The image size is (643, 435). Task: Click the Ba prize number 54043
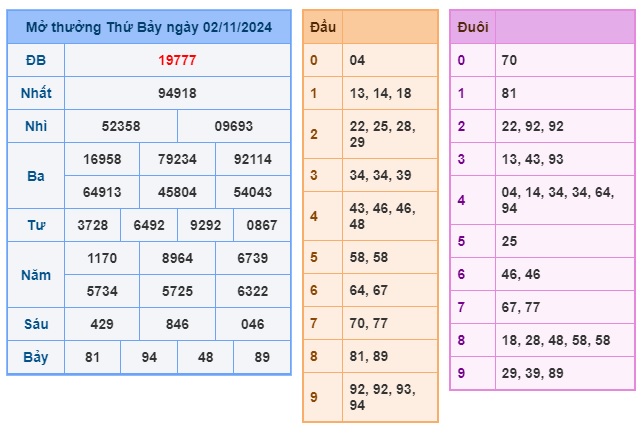tap(252, 190)
